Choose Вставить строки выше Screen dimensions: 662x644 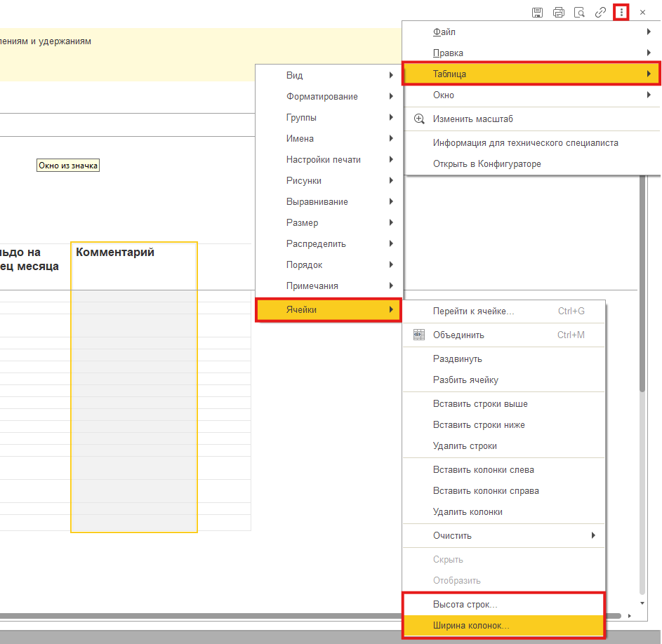tap(503, 404)
